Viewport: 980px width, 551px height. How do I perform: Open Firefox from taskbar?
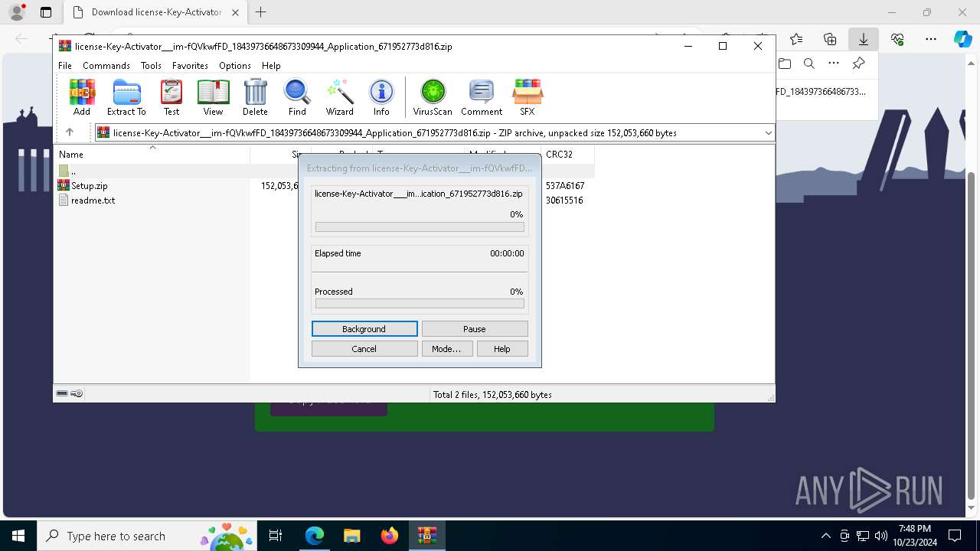(390, 536)
